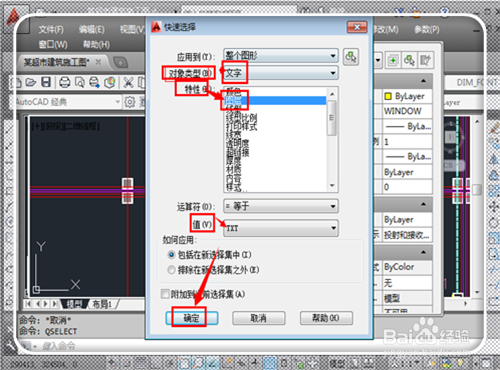Viewport: 500px width, 370px height.
Task: Click the property list scroll-up arrow
Action: point(332,94)
